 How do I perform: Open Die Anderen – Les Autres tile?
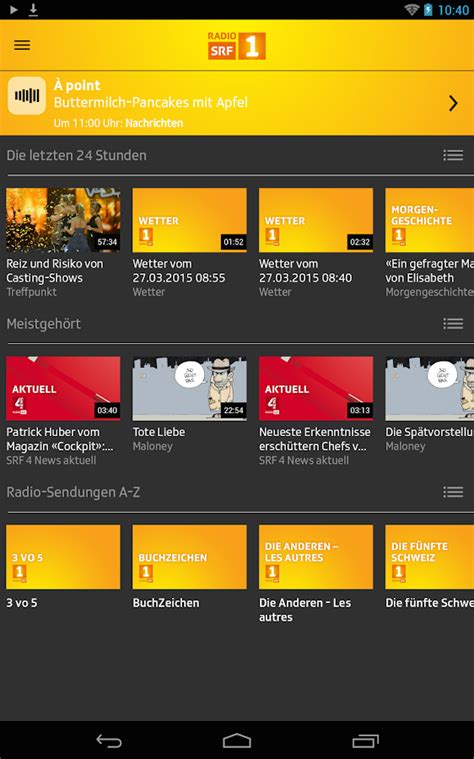click(316, 557)
